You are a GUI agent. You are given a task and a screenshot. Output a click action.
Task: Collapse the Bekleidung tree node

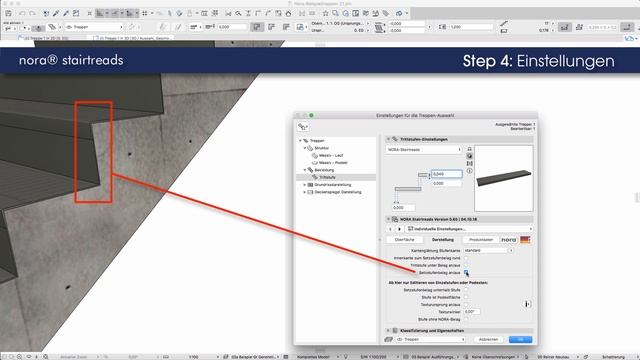pos(304,170)
